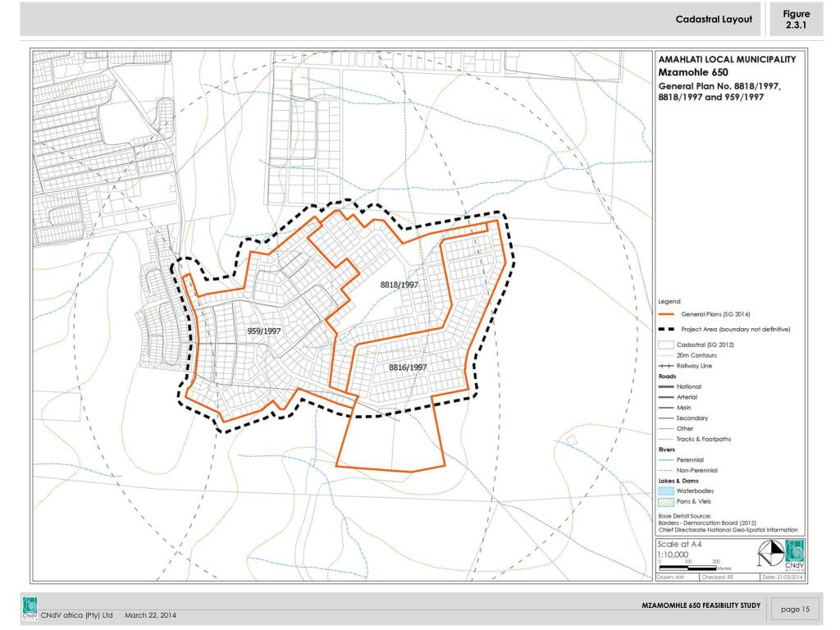The image size is (840, 630).
Task: Click the blue Waterbodies swatch
Action: (666, 491)
